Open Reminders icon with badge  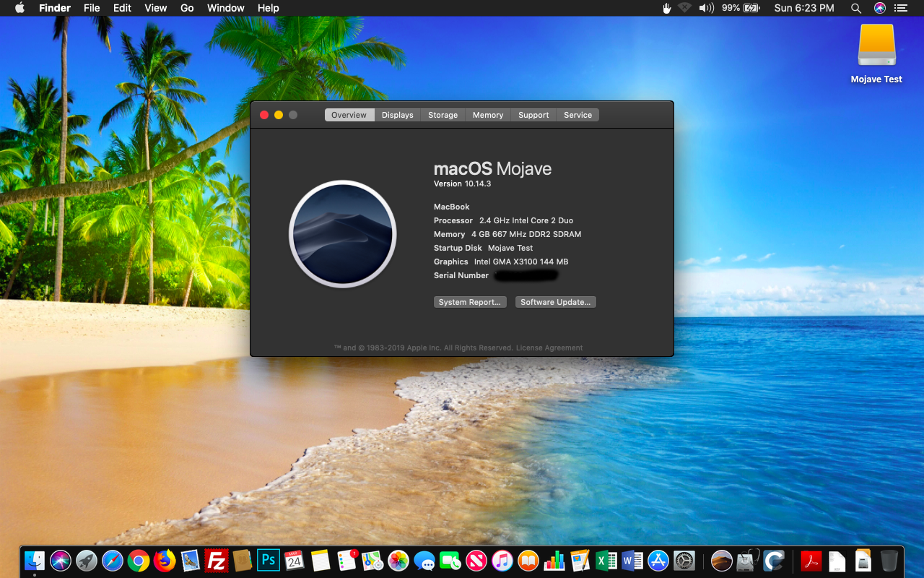coord(347,561)
